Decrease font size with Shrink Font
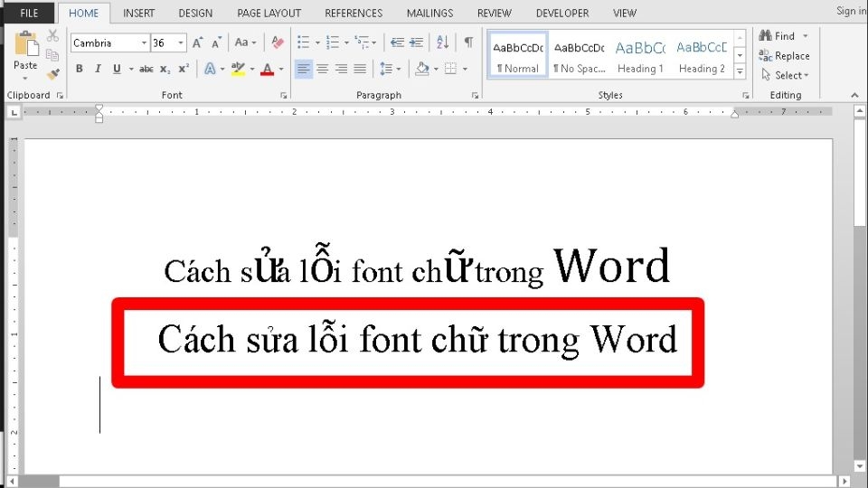Image resolution: width=868 pixels, height=488 pixels. [216, 42]
